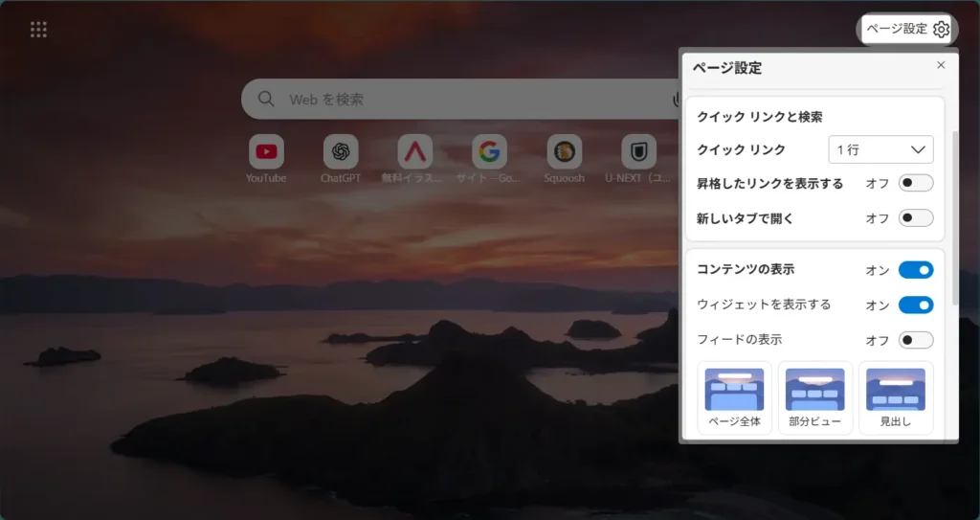The width and height of the screenshot is (980, 520).
Task: Enable 昇格したリンクを表示する toggle
Action: click(915, 183)
